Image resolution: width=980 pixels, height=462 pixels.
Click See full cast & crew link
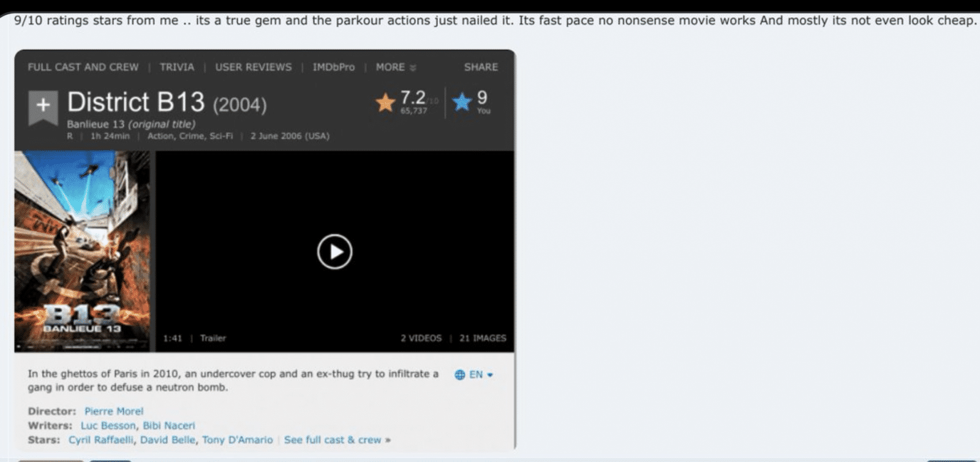[x=337, y=440]
